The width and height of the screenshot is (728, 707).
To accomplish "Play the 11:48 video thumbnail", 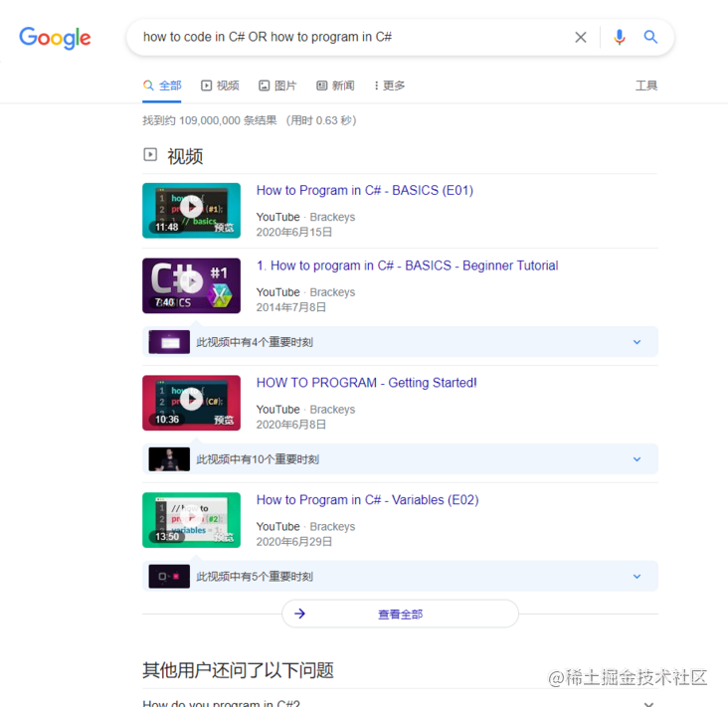I will click(191, 210).
